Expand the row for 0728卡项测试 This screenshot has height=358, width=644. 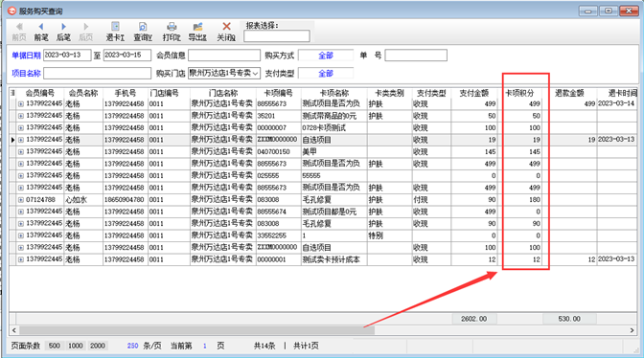coord(20,128)
